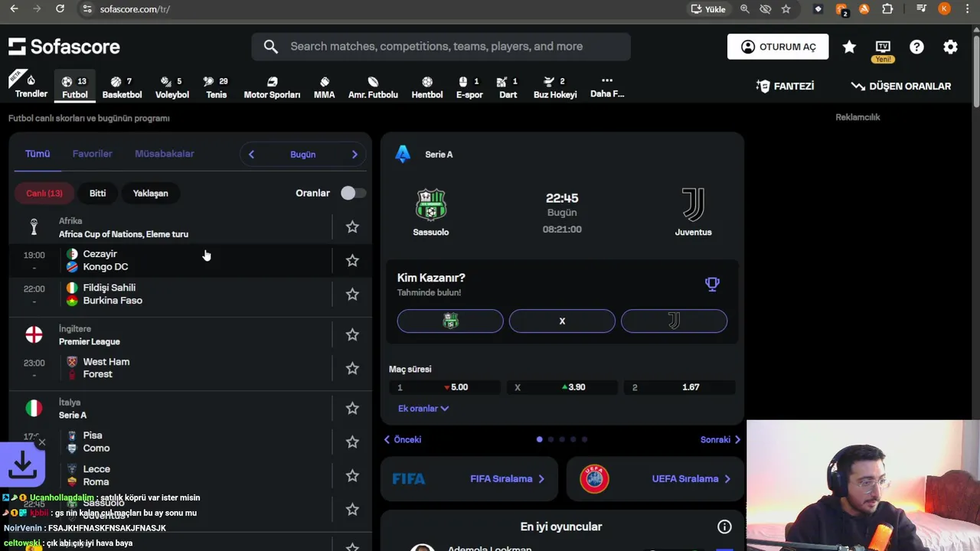Go to previous day arrow

(251, 155)
